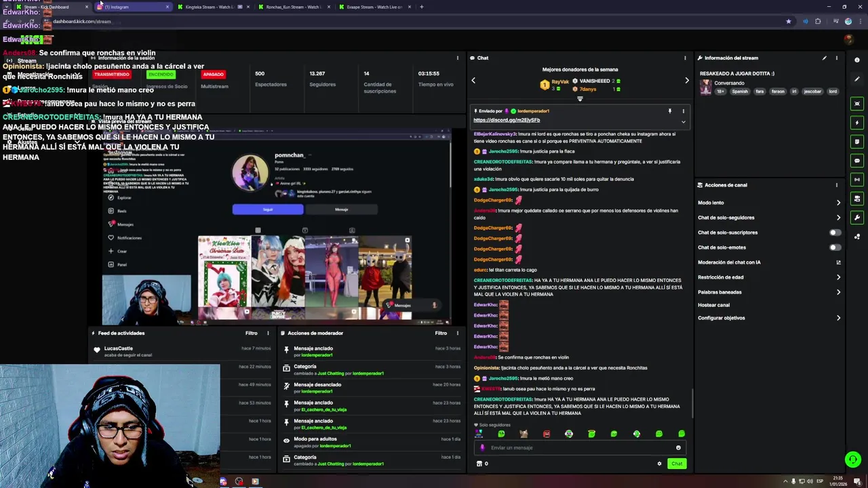Switch to Evaape Stream browser tab
The height and width of the screenshot is (488, 868).
tap(375, 7)
